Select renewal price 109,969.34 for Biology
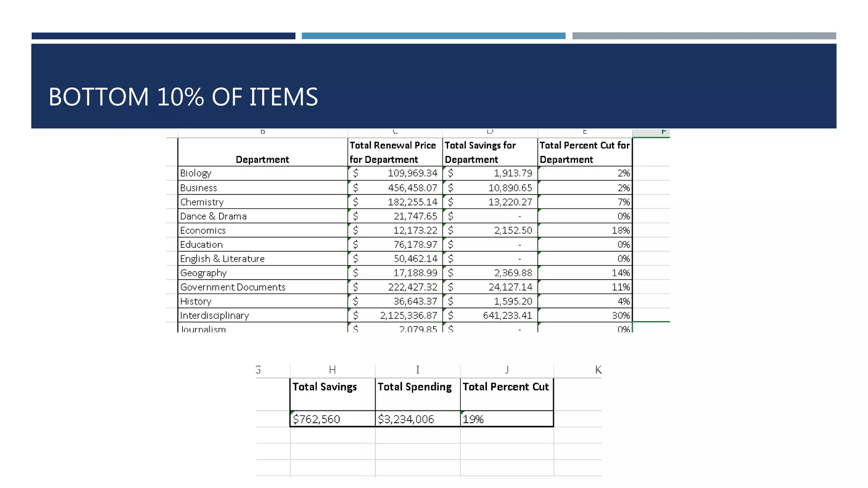Viewport: 868px width, 488px height. point(395,173)
